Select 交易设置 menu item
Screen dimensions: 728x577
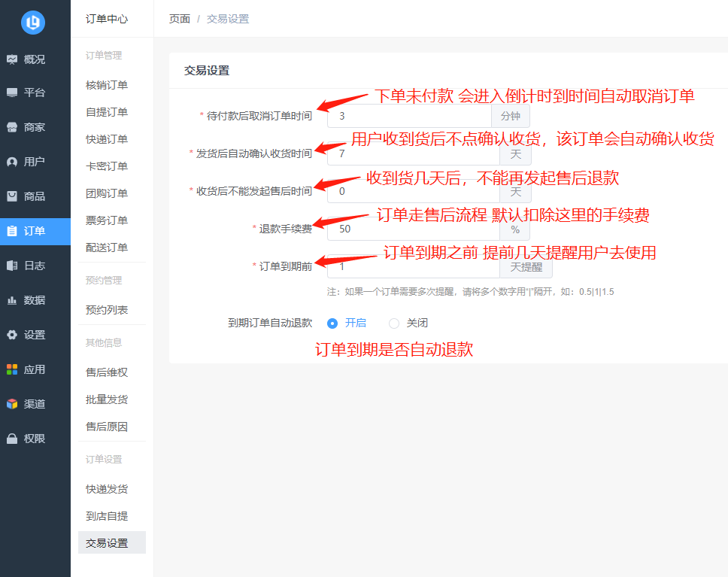[x=112, y=542]
